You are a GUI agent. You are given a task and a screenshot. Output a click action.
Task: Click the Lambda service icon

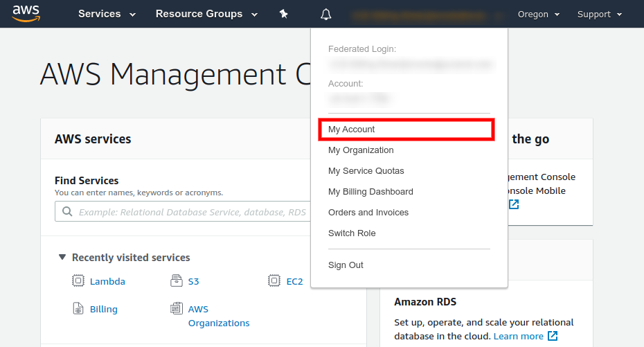point(78,281)
